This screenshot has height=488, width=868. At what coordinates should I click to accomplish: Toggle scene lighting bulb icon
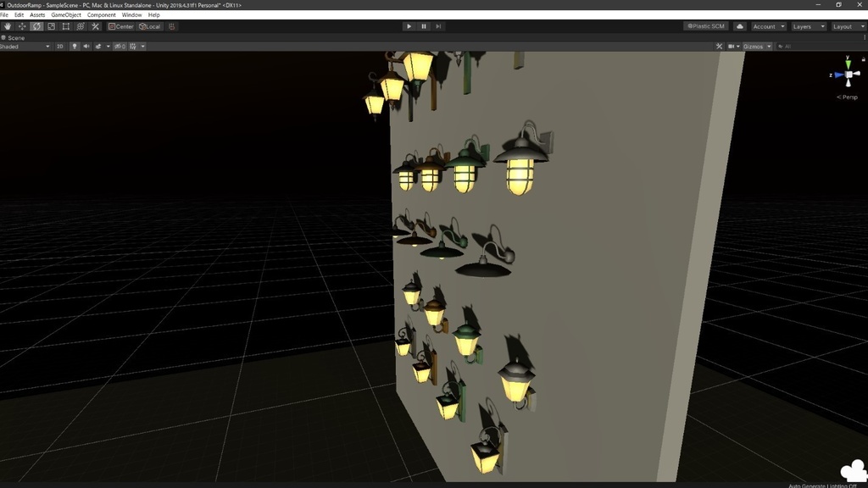click(x=75, y=47)
